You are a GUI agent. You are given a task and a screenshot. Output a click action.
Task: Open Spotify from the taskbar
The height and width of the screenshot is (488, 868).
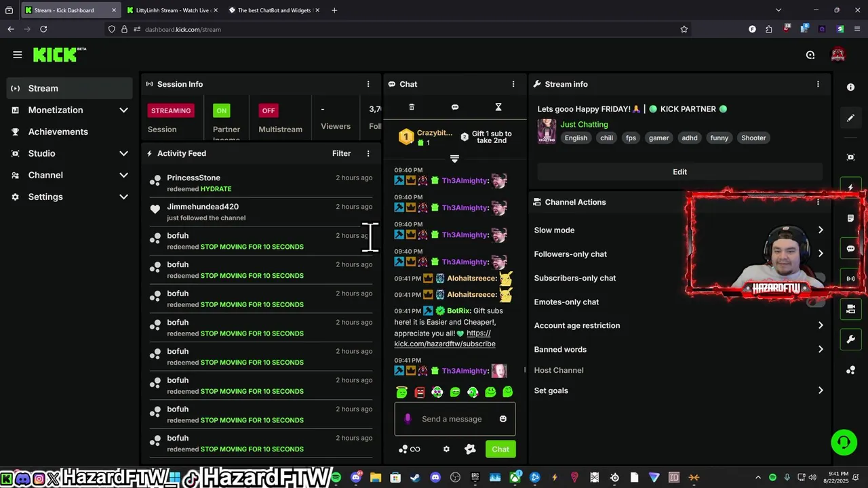coord(336,478)
